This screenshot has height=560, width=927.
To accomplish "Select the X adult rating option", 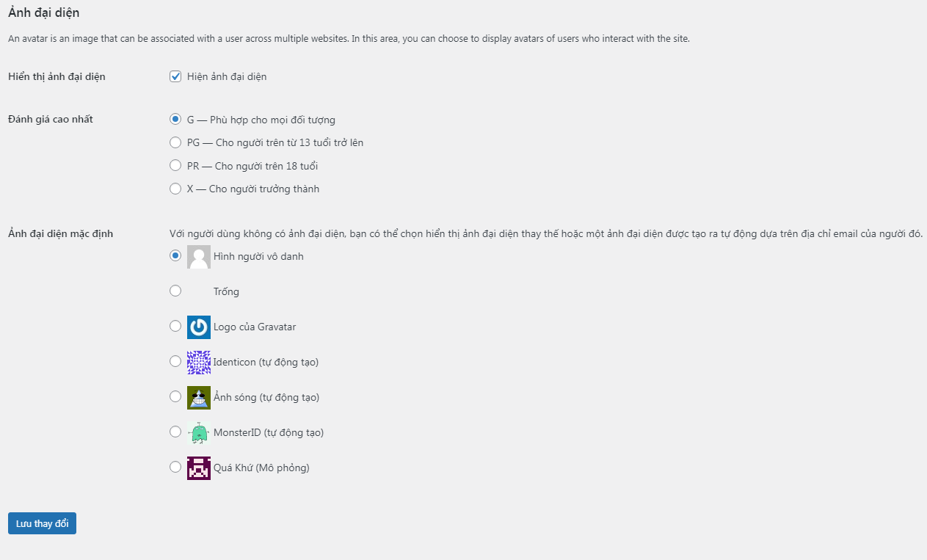I will pyautogui.click(x=175, y=189).
